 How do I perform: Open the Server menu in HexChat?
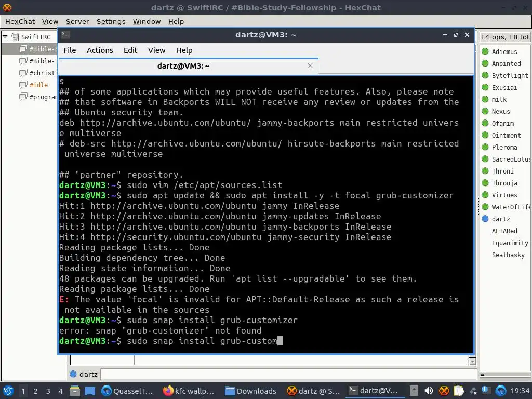77,21
